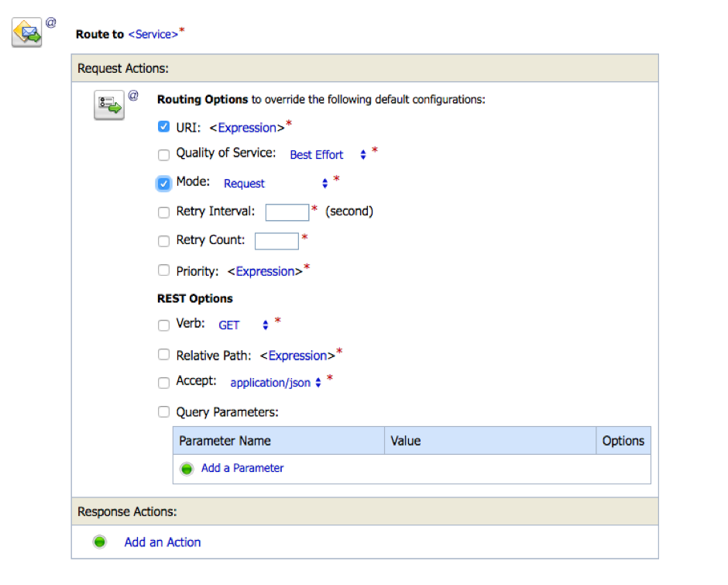Open the Mode Request dropdown
Image resolution: width=728 pixels, height=585 pixels.
pyautogui.click(x=276, y=184)
